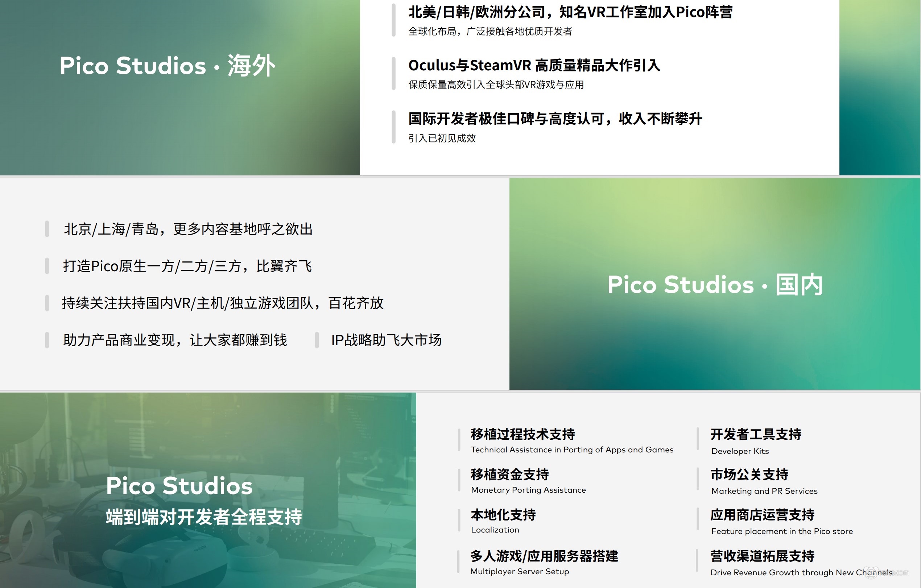Select 国际开发者极佳口碑与高度认可 headline

coord(555,119)
